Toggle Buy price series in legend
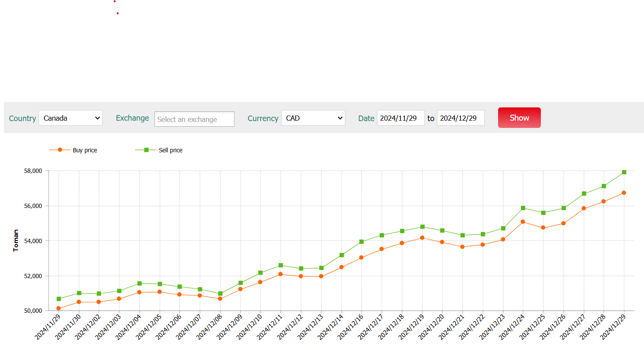The height and width of the screenshot is (350, 644). [x=73, y=150]
